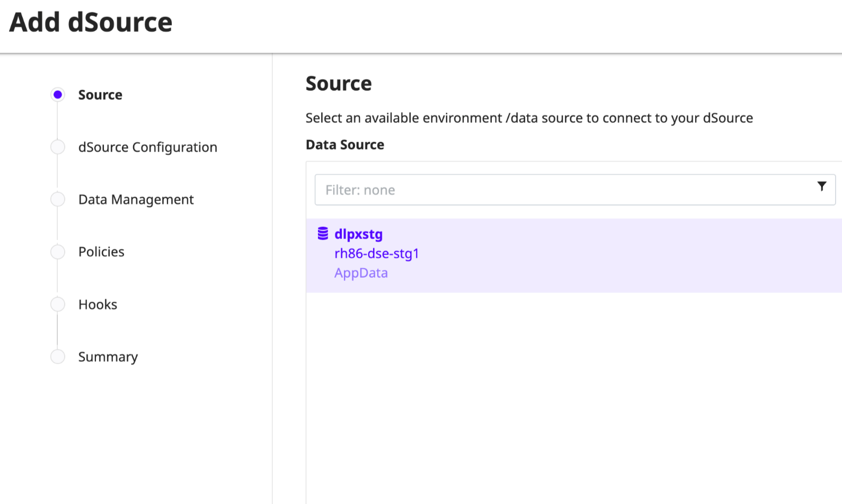Viewport: 842px width, 504px height.
Task: Navigate to the Hooks step label
Action: [x=98, y=305]
